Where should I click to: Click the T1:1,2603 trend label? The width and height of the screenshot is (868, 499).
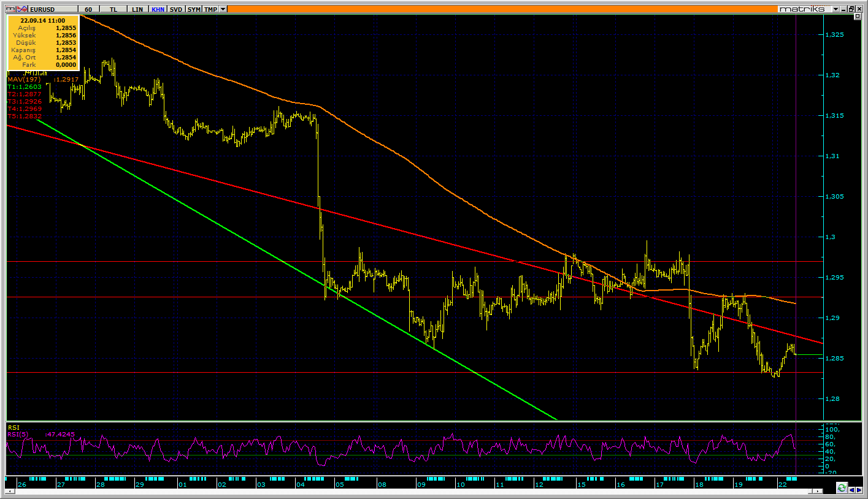pos(25,87)
